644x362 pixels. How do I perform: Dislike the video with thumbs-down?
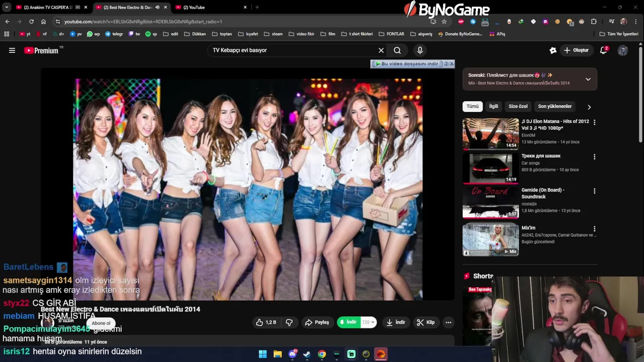point(289,322)
